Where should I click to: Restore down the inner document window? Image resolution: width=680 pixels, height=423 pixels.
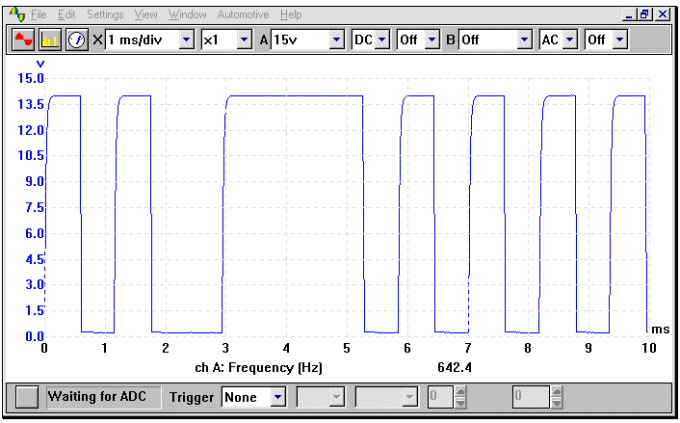pos(645,15)
